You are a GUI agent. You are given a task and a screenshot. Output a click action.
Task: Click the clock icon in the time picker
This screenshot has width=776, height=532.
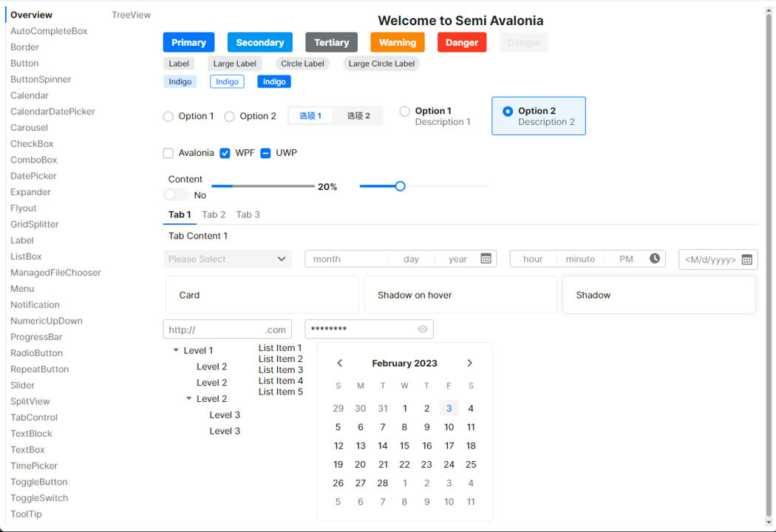click(655, 259)
